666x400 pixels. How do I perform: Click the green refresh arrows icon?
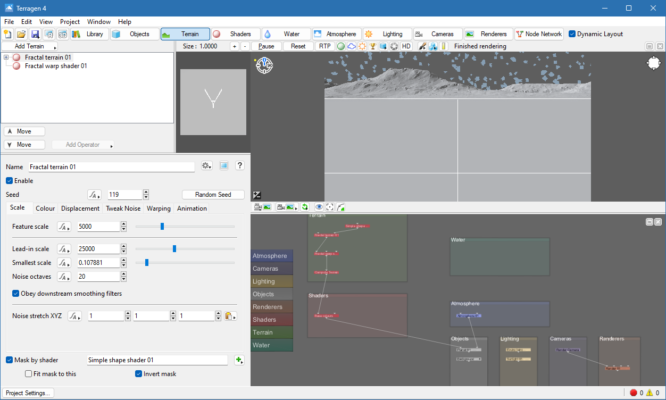click(x=305, y=207)
